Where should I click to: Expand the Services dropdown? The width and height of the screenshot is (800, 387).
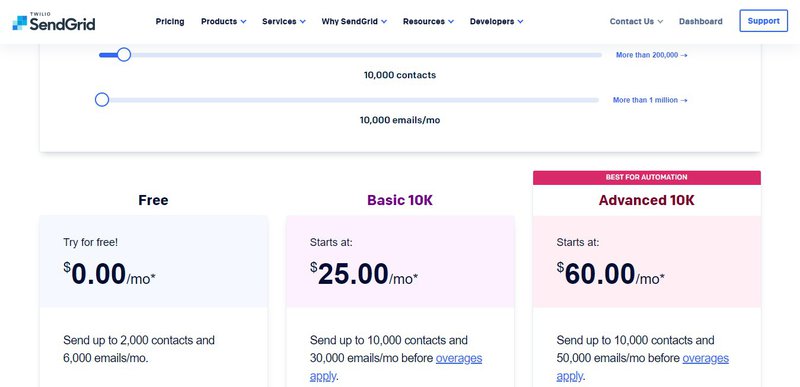[284, 21]
